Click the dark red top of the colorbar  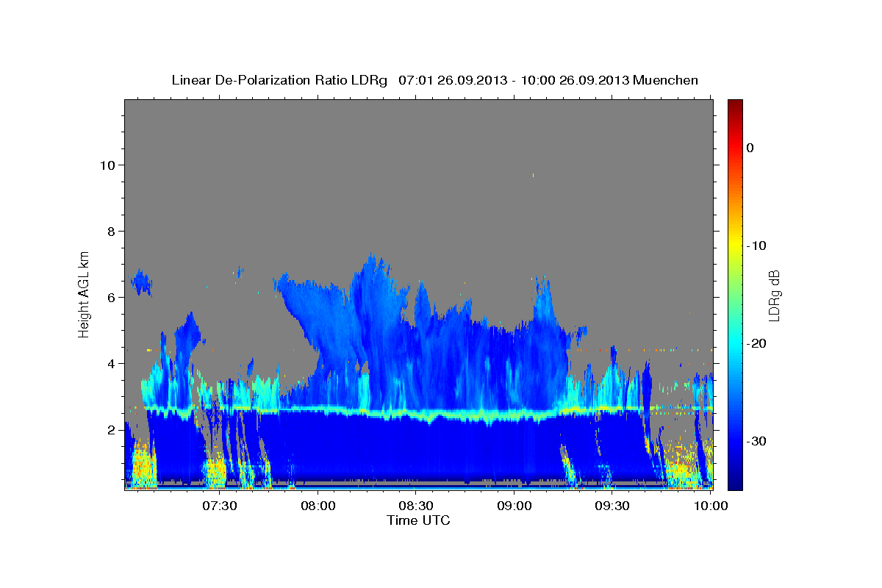point(735,107)
